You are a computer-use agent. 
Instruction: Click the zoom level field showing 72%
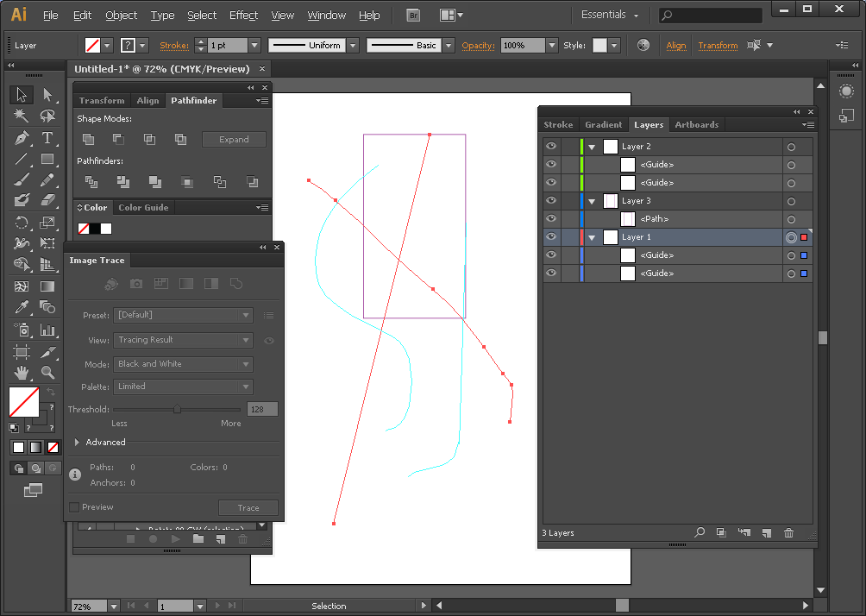(x=89, y=606)
